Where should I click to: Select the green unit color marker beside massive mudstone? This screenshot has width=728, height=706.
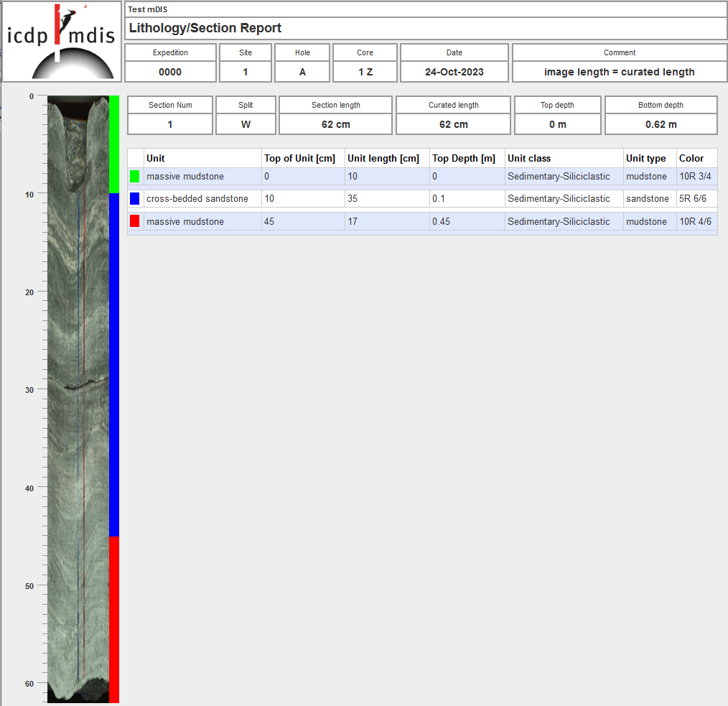[x=135, y=176]
